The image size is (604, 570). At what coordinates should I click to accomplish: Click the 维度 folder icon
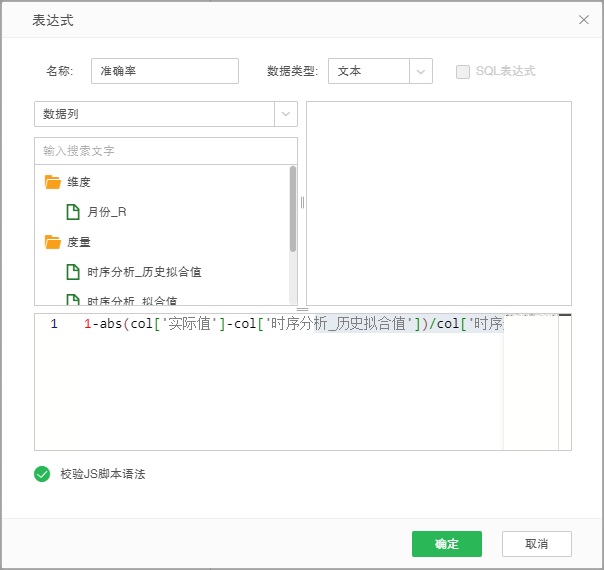tap(53, 182)
